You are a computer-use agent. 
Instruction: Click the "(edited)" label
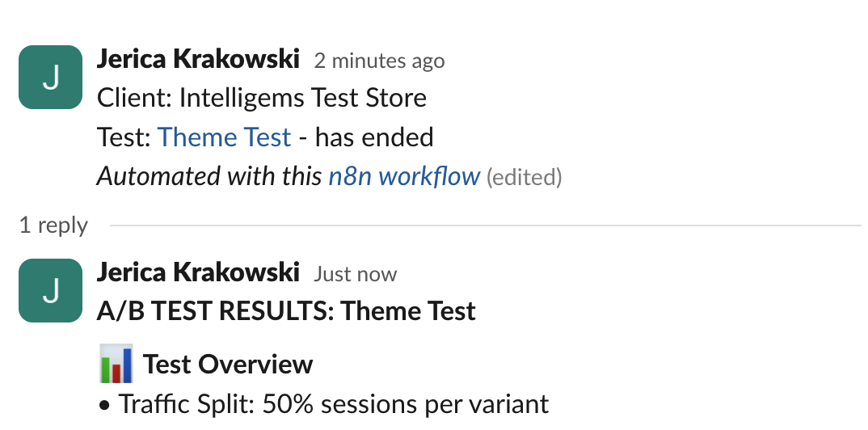click(x=524, y=177)
